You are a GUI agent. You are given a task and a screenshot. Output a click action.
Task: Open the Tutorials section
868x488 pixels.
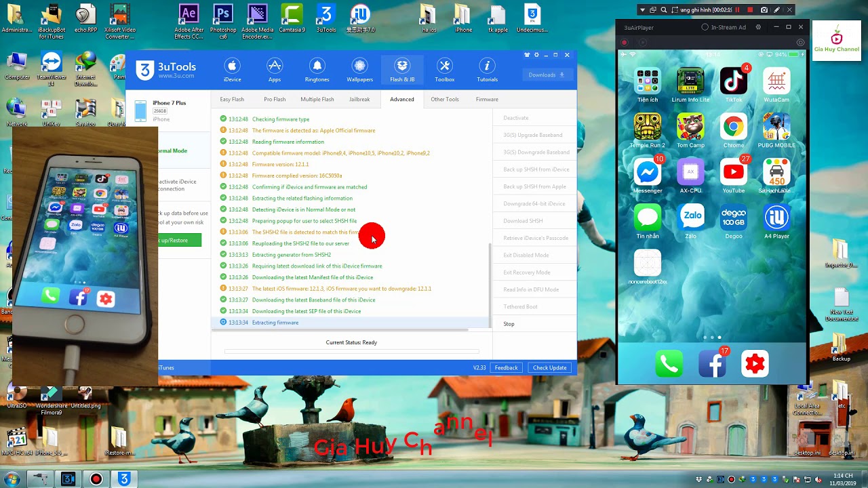487,70
